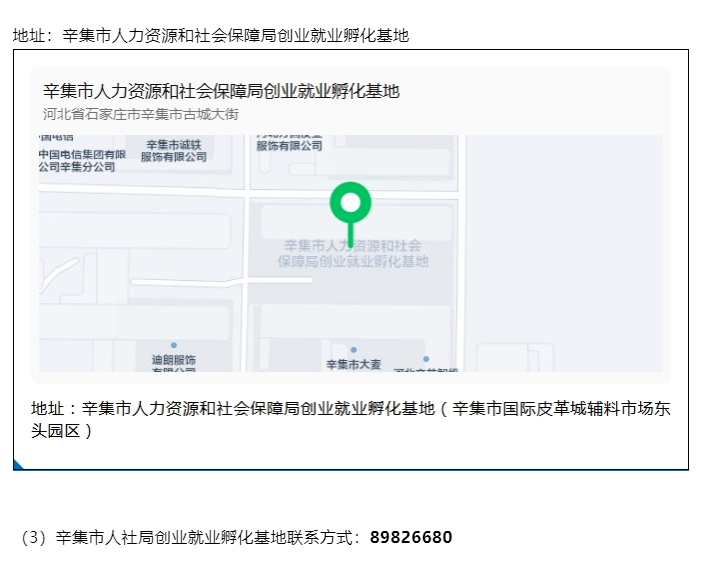Click the blue dot above 迪朗服饰 label
This screenshot has width=727, height=578.
point(174,345)
